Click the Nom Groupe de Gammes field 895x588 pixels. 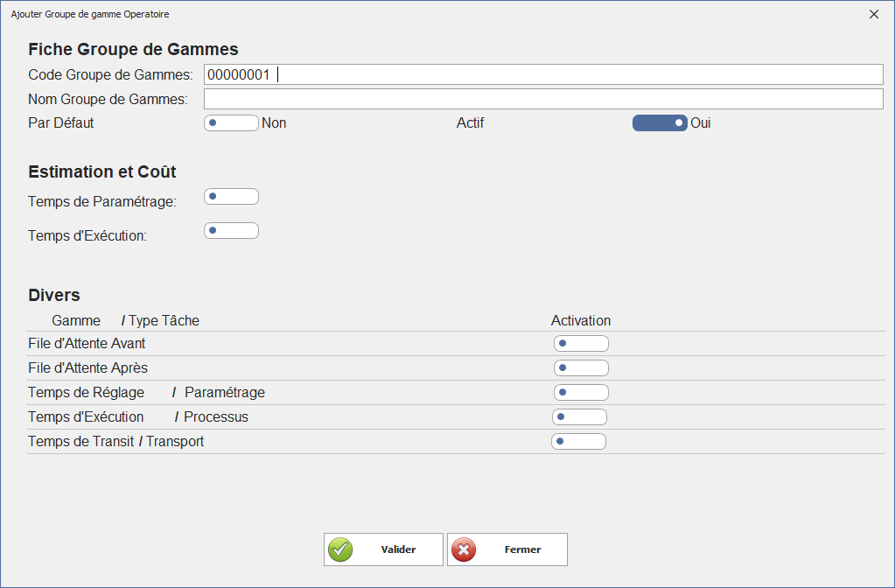pos(542,99)
